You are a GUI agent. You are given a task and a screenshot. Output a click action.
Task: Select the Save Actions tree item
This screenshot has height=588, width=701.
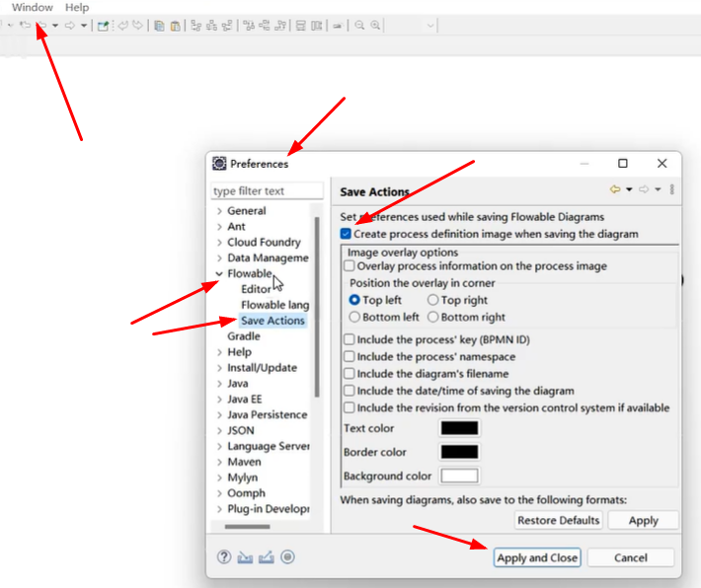(x=273, y=321)
